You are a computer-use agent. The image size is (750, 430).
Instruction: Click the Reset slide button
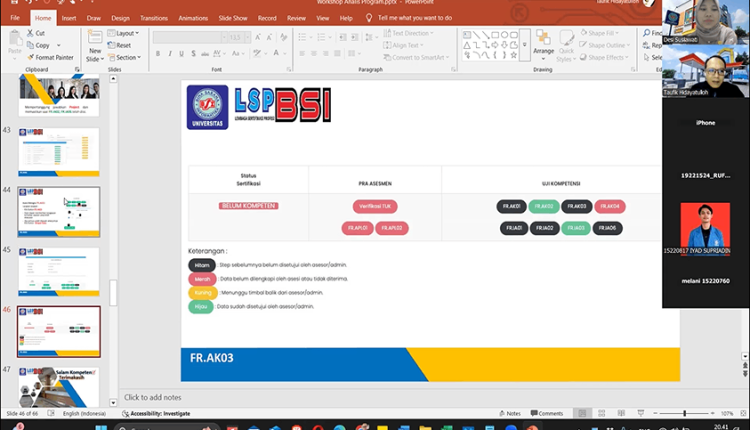point(119,45)
